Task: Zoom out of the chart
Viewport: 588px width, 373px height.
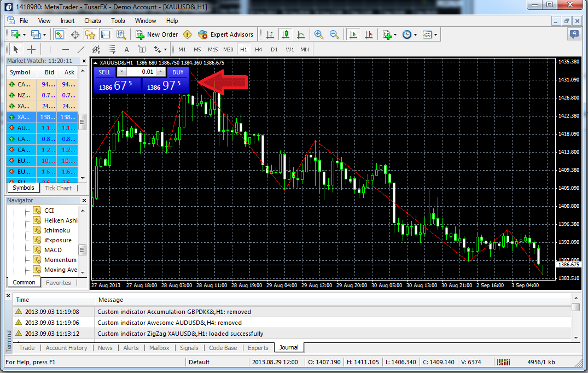Action: (333, 34)
